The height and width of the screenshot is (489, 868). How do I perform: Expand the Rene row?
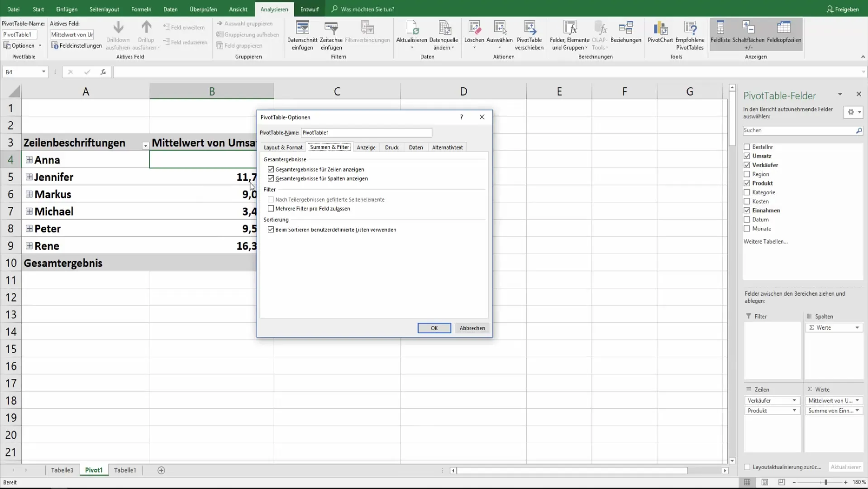click(29, 245)
